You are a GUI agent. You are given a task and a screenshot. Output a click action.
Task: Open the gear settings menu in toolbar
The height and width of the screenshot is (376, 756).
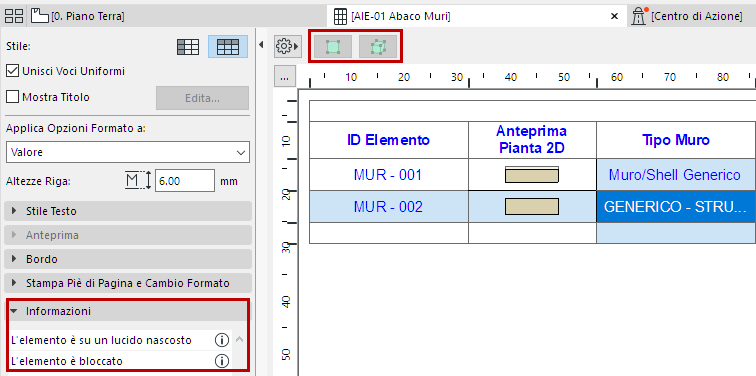(287, 46)
